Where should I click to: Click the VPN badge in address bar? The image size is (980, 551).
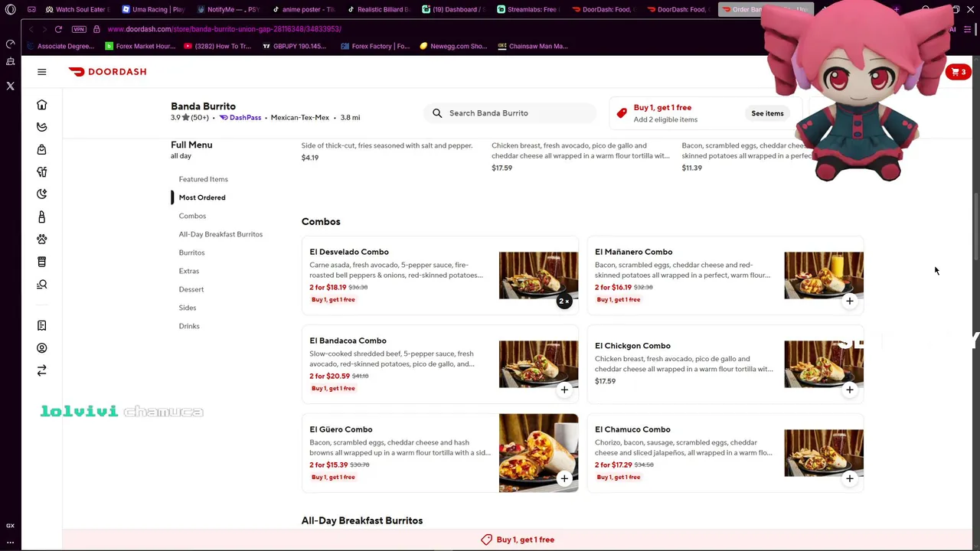point(79,29)
